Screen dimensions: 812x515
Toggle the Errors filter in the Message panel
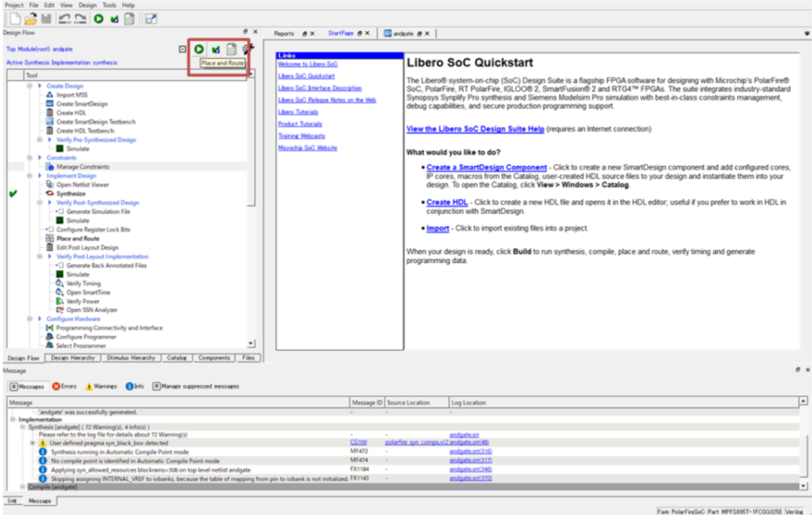64,387
